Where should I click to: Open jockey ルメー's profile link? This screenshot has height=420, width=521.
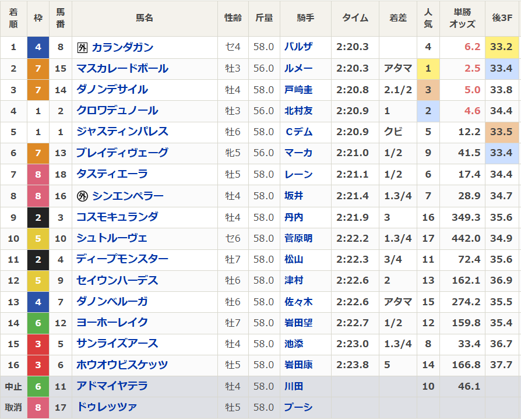coord(298,69)
